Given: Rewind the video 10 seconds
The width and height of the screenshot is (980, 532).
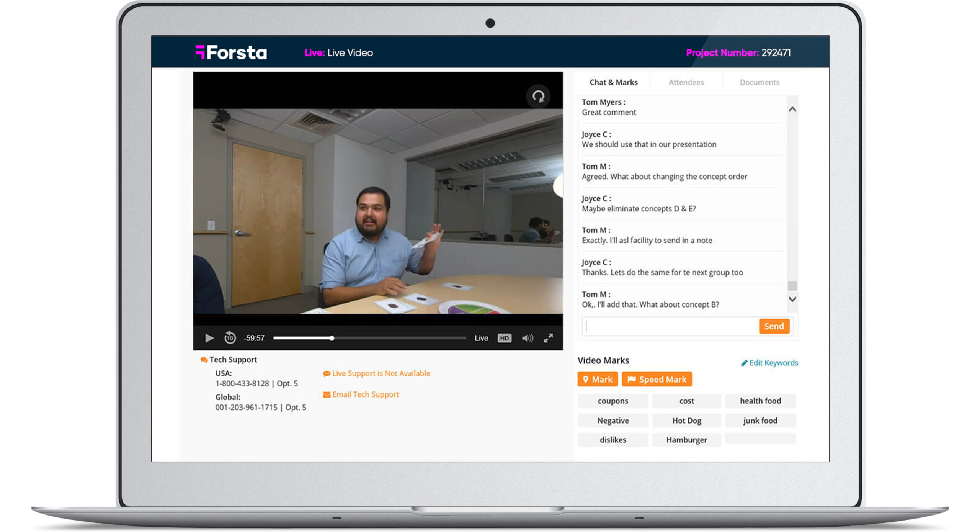Looking at the screenshot, I should [230, 338].
